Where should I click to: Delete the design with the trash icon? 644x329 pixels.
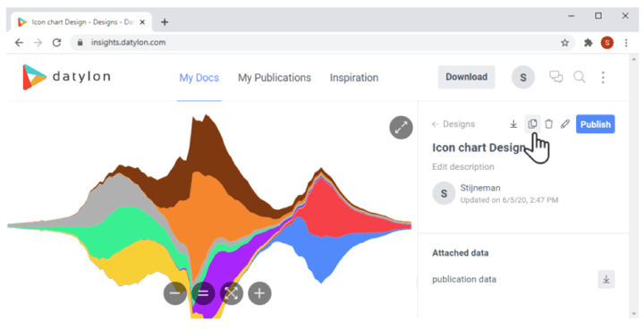(548, 124)
